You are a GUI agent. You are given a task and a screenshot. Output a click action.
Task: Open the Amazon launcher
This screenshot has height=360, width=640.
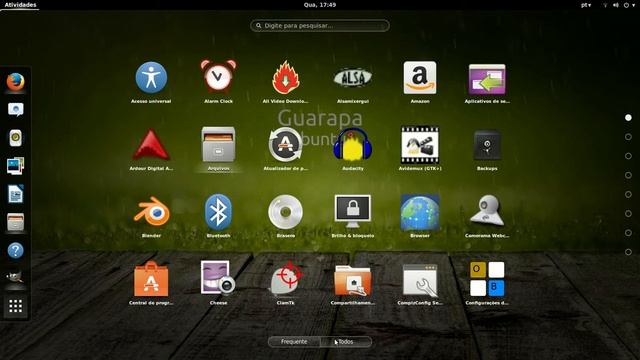[x=420, y=78]
